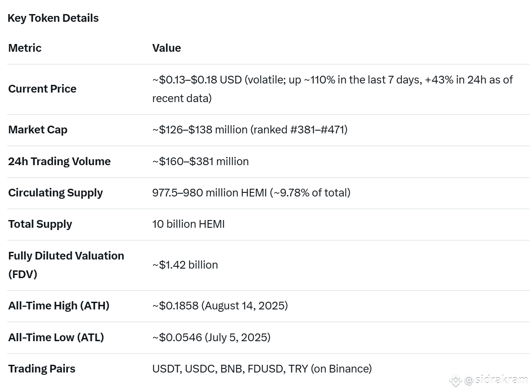The image size is (532, 392).
Task: Select the Trading Pairs row label
Action: point(42,369)
